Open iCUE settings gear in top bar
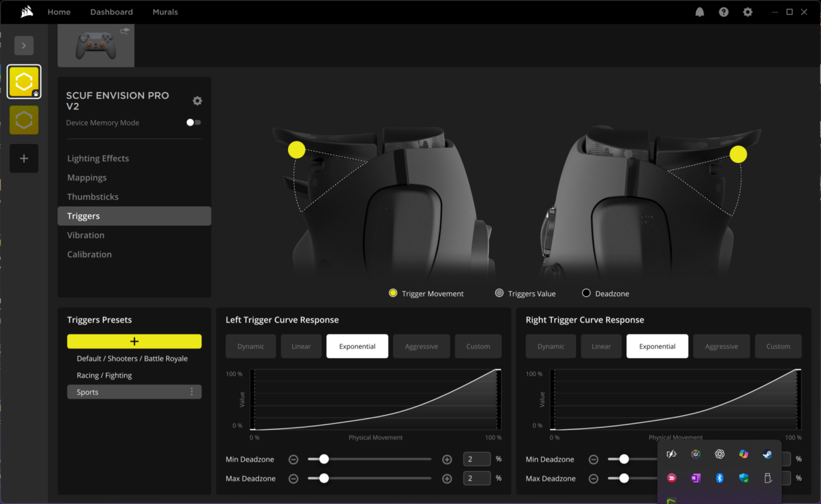The image size is (821, 504). 748,12
